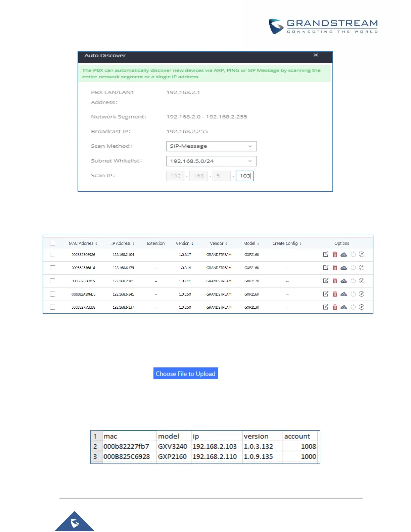Click the Scan IP field showing 168
Screen dimensions: 411x532
pyautogui.click(x=198, y=176)
